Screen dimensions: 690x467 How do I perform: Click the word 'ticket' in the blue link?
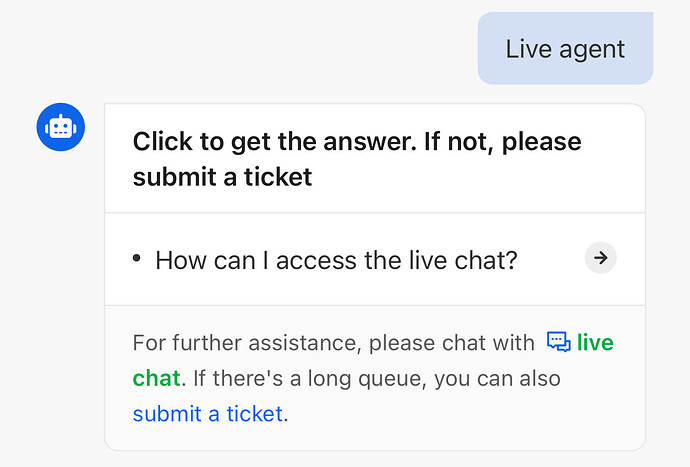click(254, 414)
